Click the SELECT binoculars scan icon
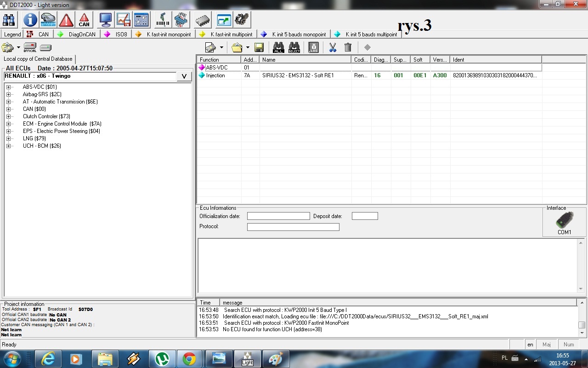 point(294,47)
